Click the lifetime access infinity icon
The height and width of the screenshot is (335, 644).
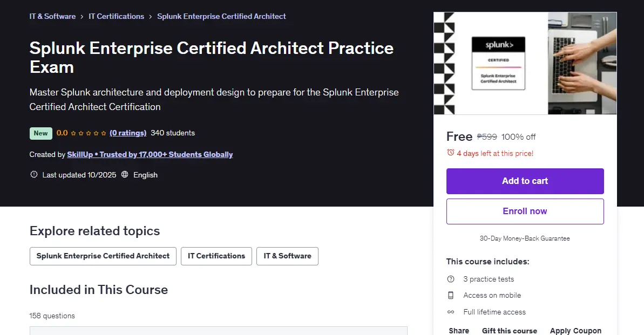[x=451, y=312]
